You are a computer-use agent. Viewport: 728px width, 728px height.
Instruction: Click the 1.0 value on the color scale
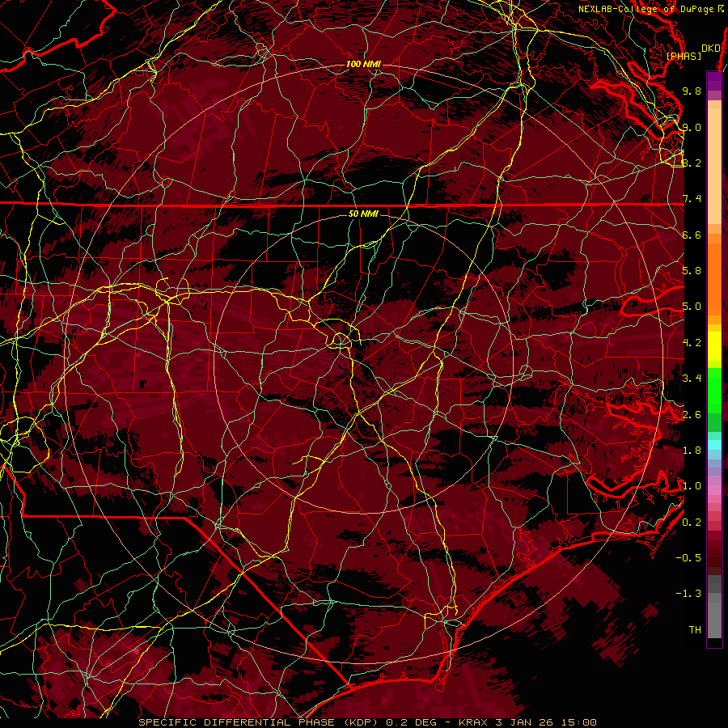coord(692,486)
